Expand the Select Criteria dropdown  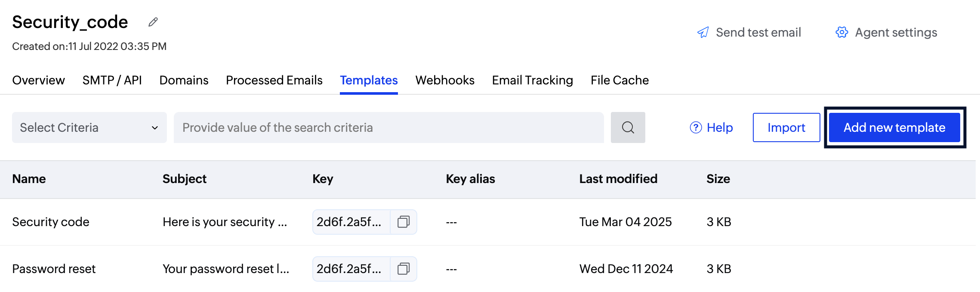[x=89, y=127]
